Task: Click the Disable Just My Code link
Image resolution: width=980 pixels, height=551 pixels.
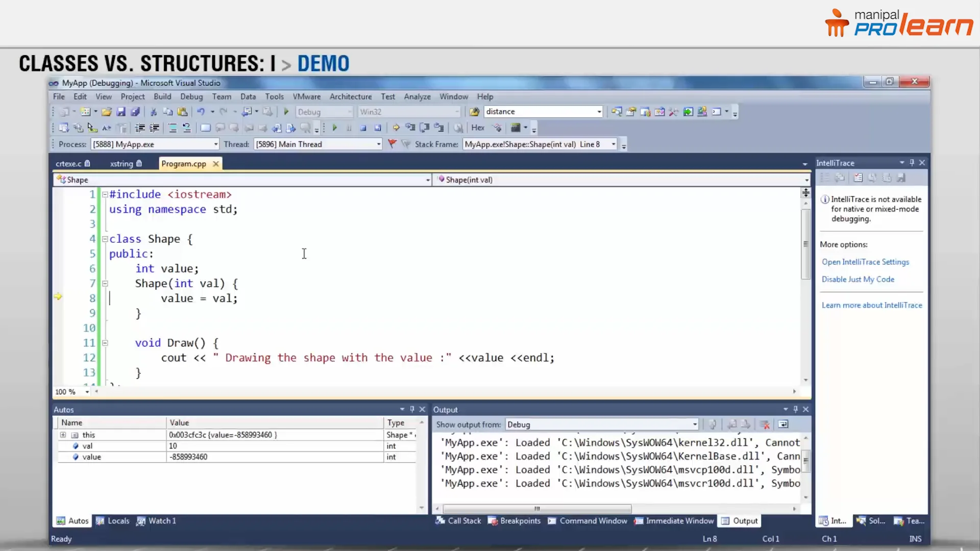Action: coord(857,279)
